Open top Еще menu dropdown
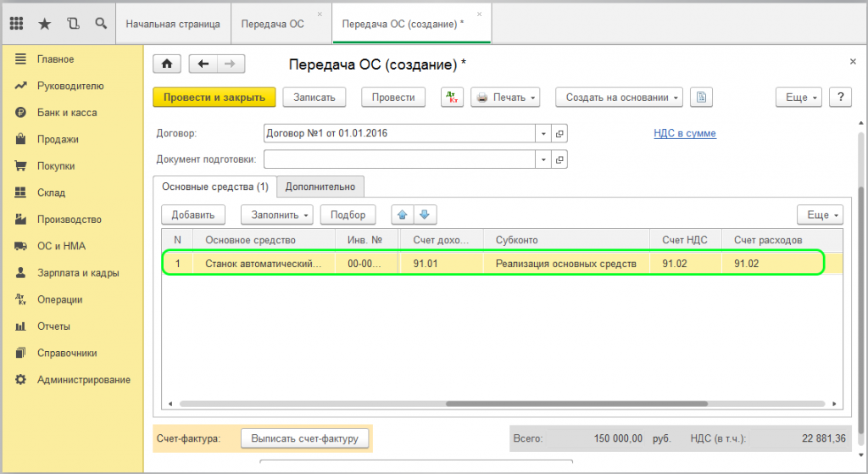 point(798,98)
